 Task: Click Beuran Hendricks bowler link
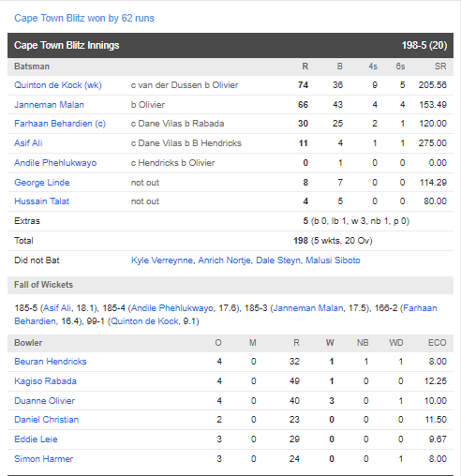[x=51, y=362]
